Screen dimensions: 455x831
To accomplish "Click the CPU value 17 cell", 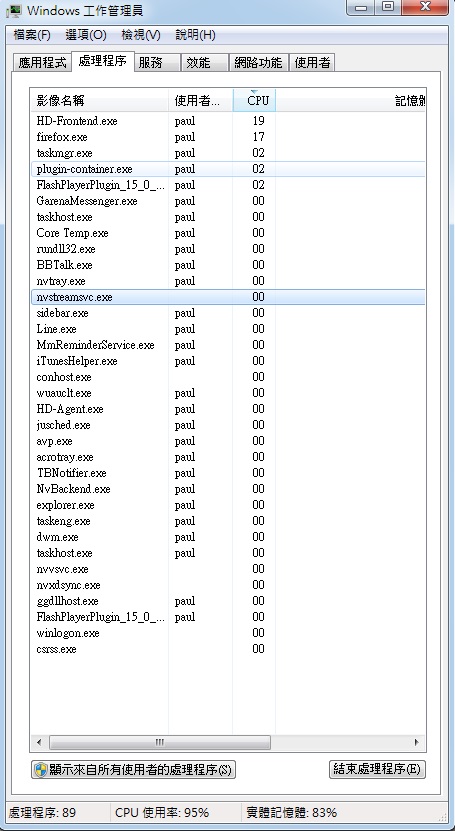I will [258, 137].
